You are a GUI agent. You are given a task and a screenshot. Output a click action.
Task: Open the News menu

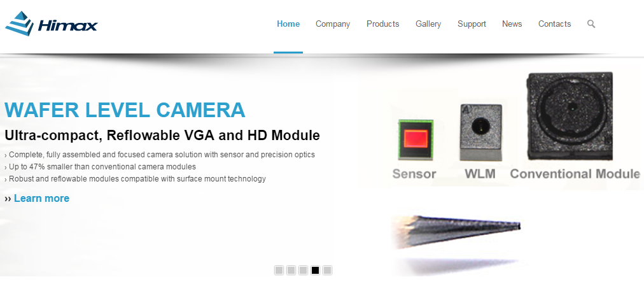coord(512,24)
